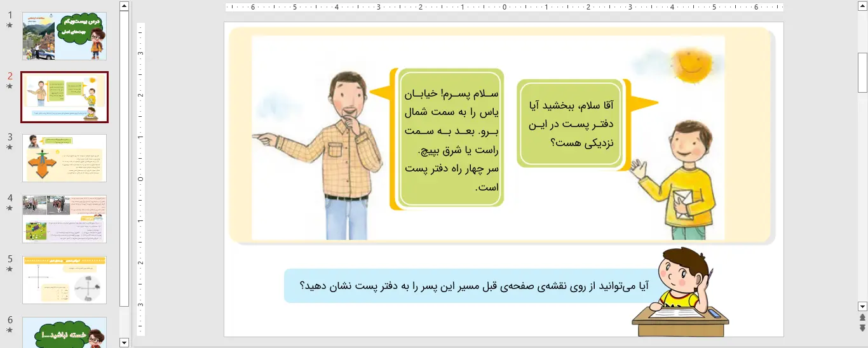Open slide 5 thumbnail with compass diagram
The height and width of the screenshot is (348, 868).
pyautogui.click(x=64, y=280)
